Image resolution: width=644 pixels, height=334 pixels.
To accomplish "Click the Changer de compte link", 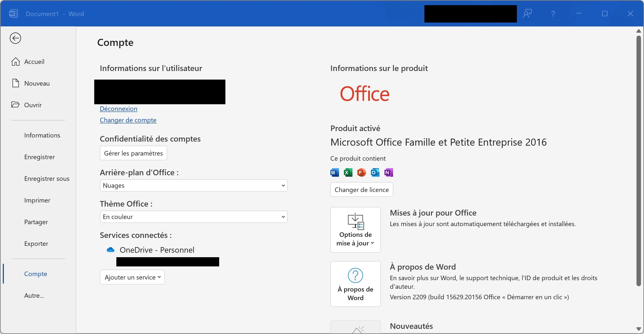I will [128, 120].
